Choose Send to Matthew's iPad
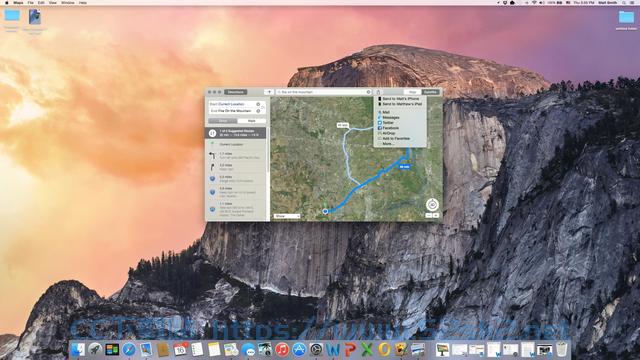 click(400, 104)
